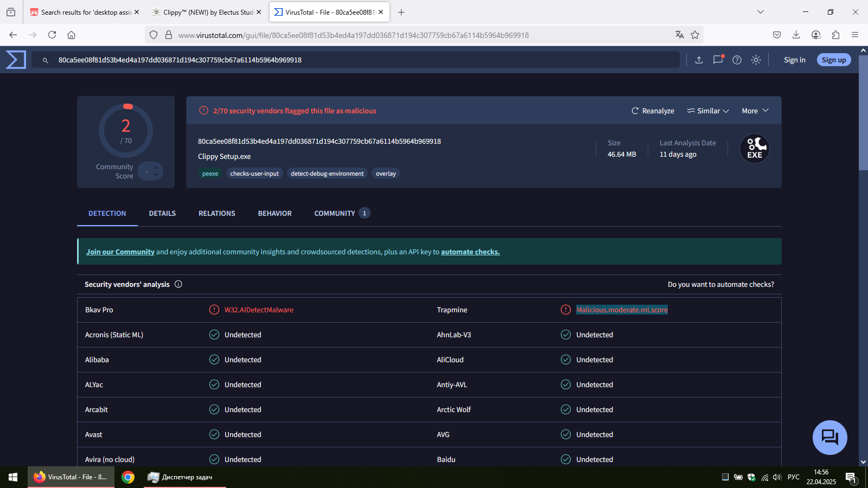The image size is (868, 488).
Task: Open Chrome from the taskbar
Action: (x=128, y=477)
